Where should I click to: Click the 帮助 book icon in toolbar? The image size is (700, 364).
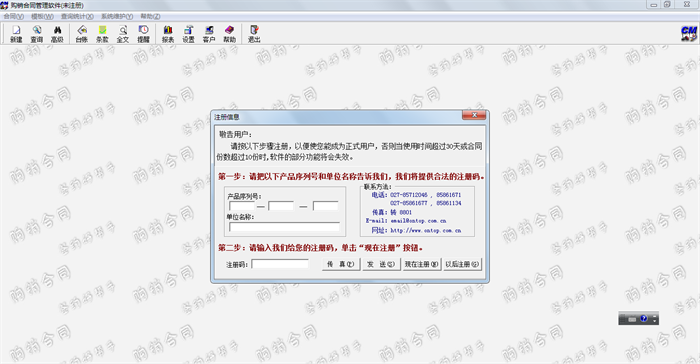pos(229,33)
